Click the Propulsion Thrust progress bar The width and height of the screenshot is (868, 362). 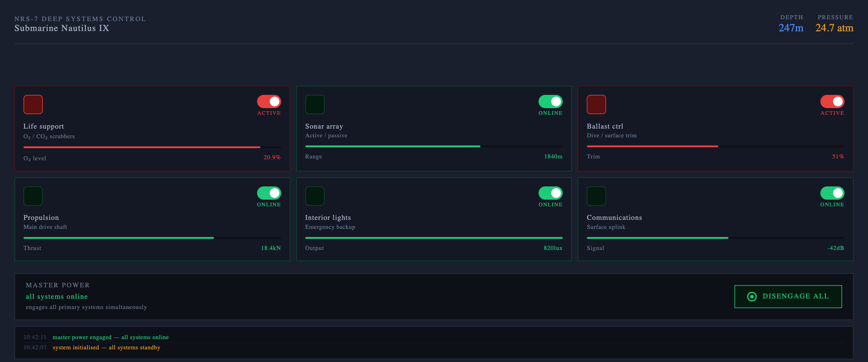(152, 238)
